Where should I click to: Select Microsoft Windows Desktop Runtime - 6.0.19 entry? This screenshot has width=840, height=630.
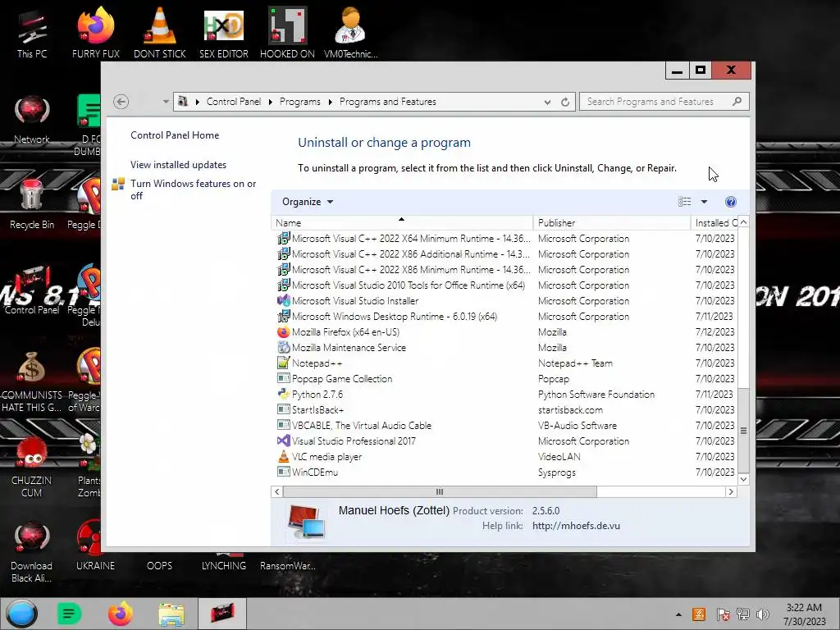tap(504, 317)
